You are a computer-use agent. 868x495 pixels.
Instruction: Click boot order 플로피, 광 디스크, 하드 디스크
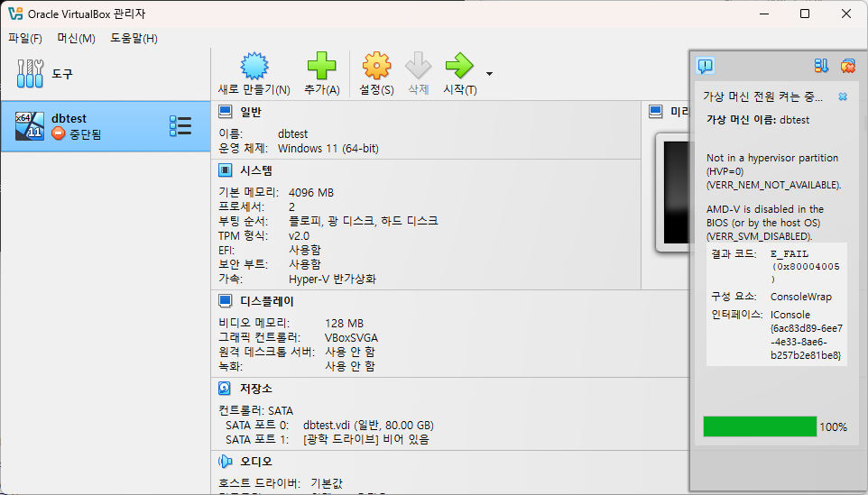(x=363, y=221)
